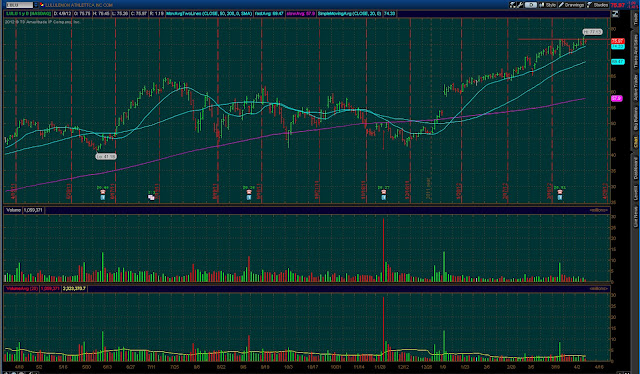Open the wrench chart settings icon
This screenshot has height=374, width=640.
[x=520, y=5]
